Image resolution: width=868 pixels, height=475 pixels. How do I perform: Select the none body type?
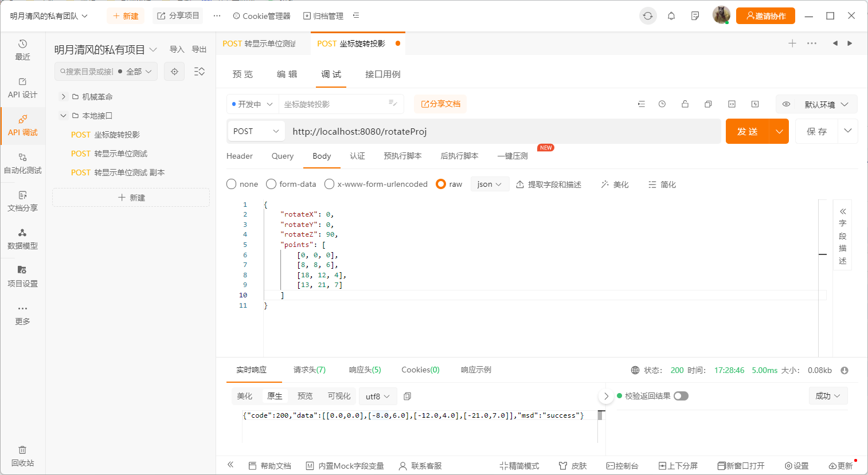coord(243,184)
